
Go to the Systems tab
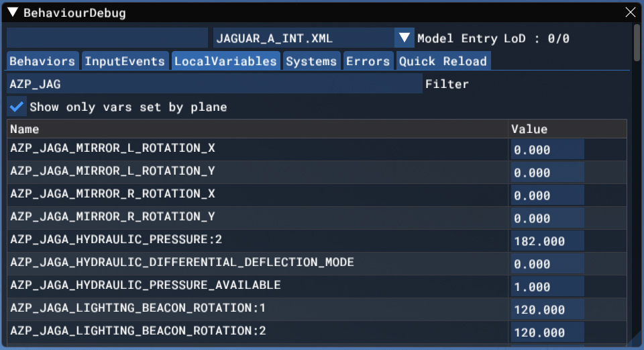tap(311, 61)
